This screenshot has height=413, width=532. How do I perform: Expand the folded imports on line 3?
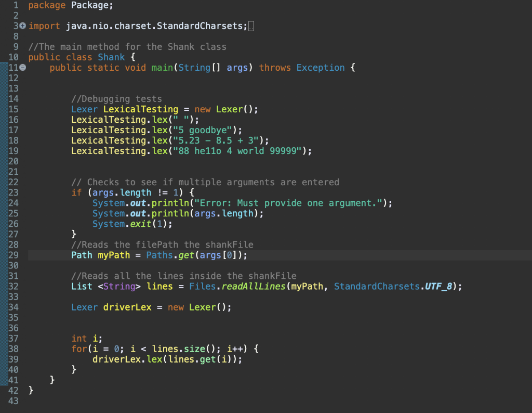pos(23,26)
